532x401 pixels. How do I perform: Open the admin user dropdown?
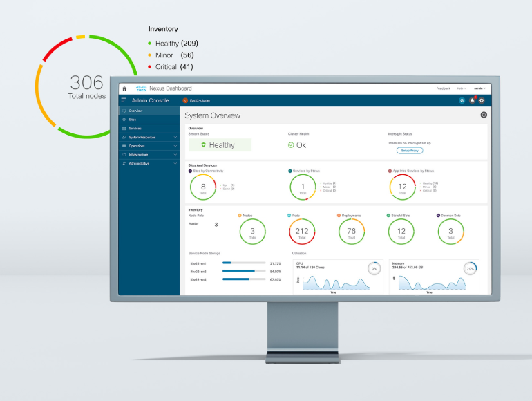click(x=479, y=88)
